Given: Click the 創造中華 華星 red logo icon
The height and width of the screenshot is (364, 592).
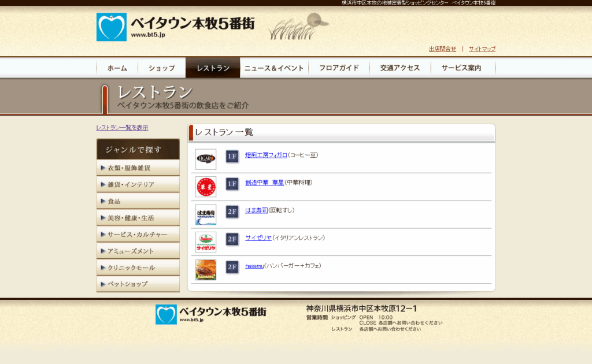Looking at the screenshot, I should (206, 187).
